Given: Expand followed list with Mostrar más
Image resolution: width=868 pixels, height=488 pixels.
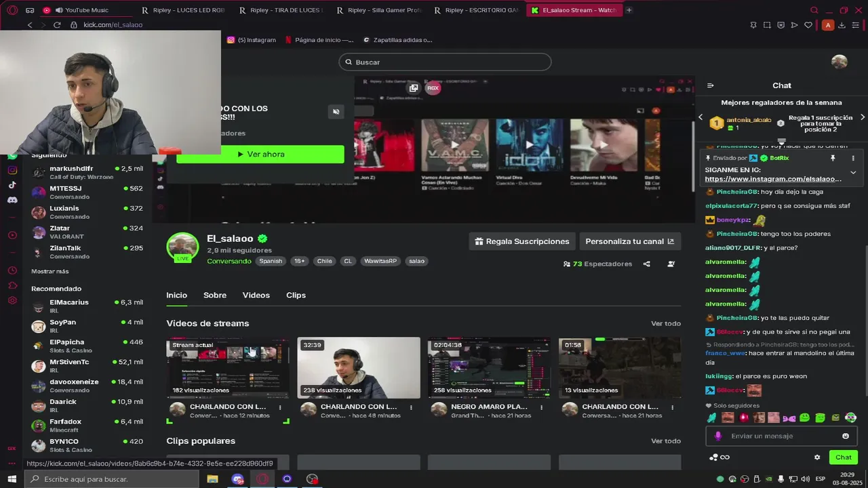Looking at the screenshot, I should point(50,272).
